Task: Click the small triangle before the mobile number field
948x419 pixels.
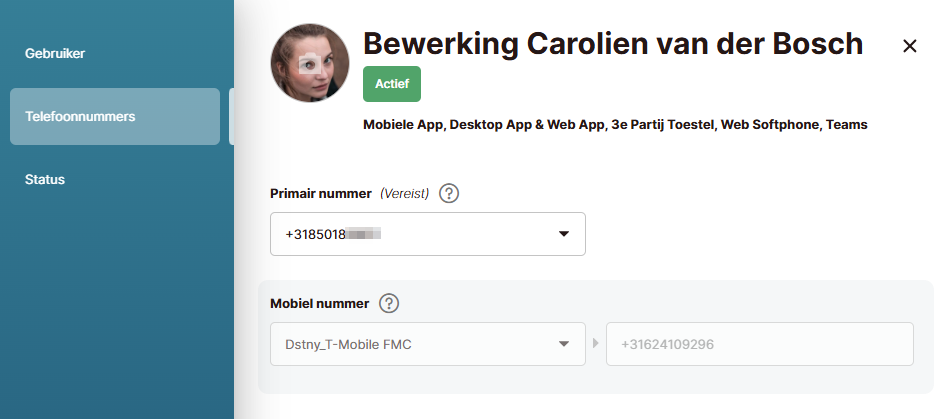Action: pyautogui.click(x=596, y=344)
